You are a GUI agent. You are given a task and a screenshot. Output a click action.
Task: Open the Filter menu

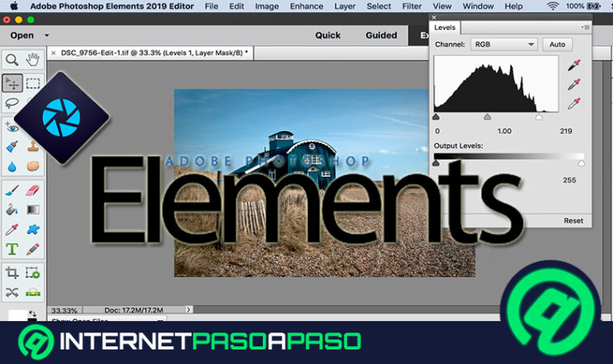pyautogui.click(x=412, y=6)
